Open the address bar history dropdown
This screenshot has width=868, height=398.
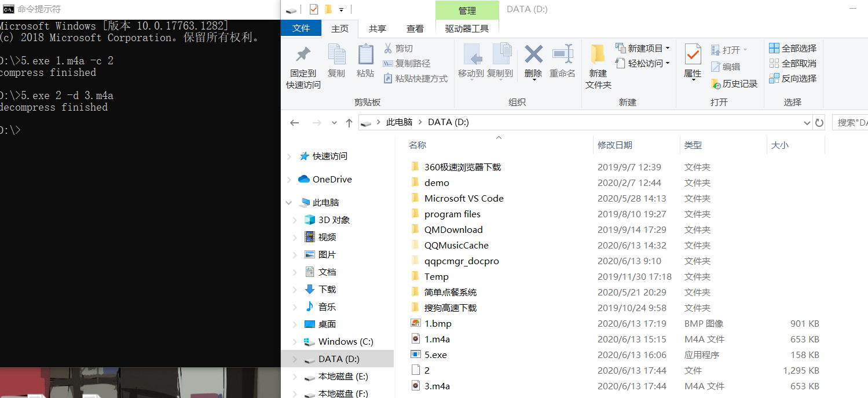(x=807, y=123)
